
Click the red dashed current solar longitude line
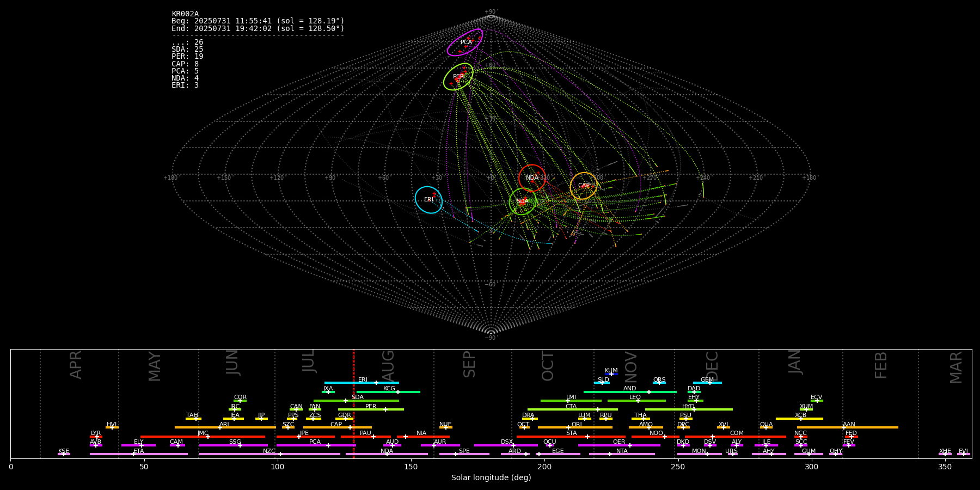(353, 403)
